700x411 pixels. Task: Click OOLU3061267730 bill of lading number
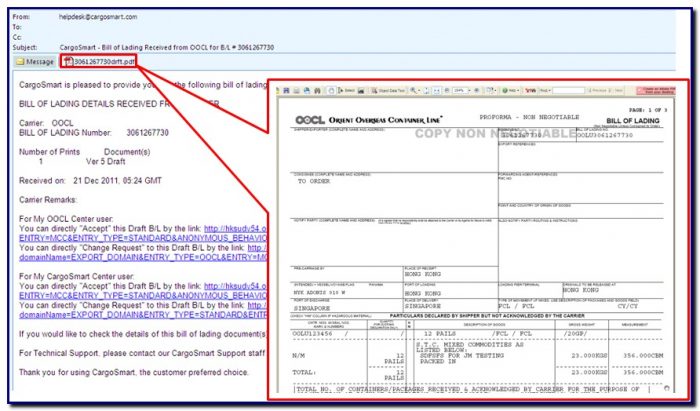coord(604,135)
